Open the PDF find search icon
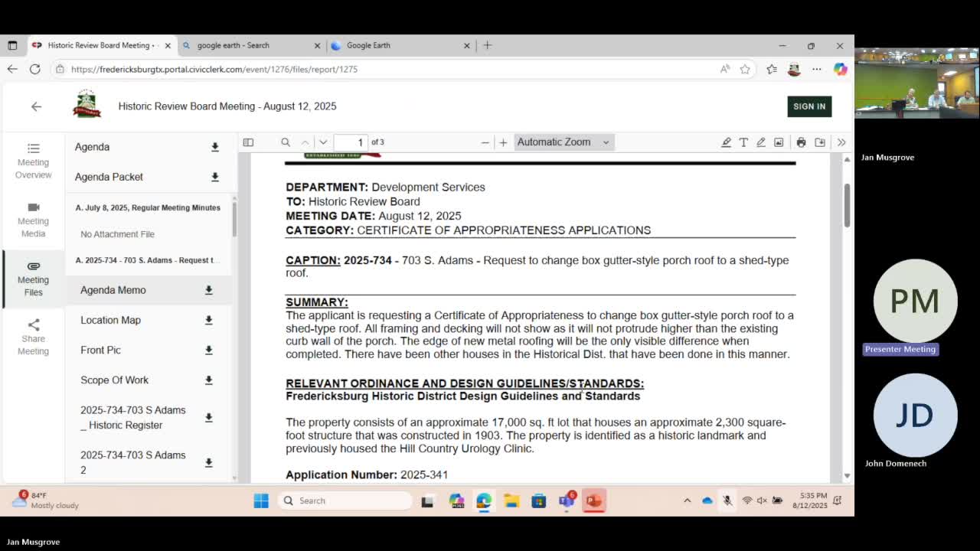Image resolution: width=980 pixels, height=551 pixels. pos(286,142)
